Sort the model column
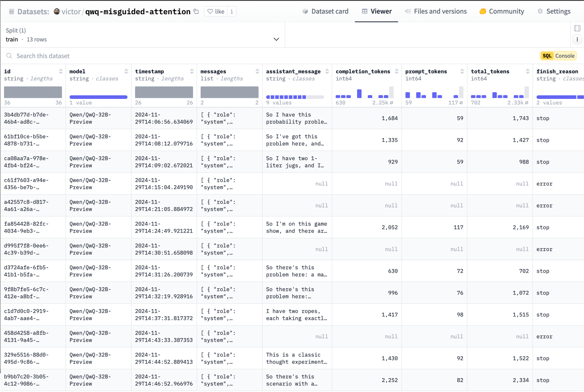Screen dimensions: 584x392 click(126, 72)
